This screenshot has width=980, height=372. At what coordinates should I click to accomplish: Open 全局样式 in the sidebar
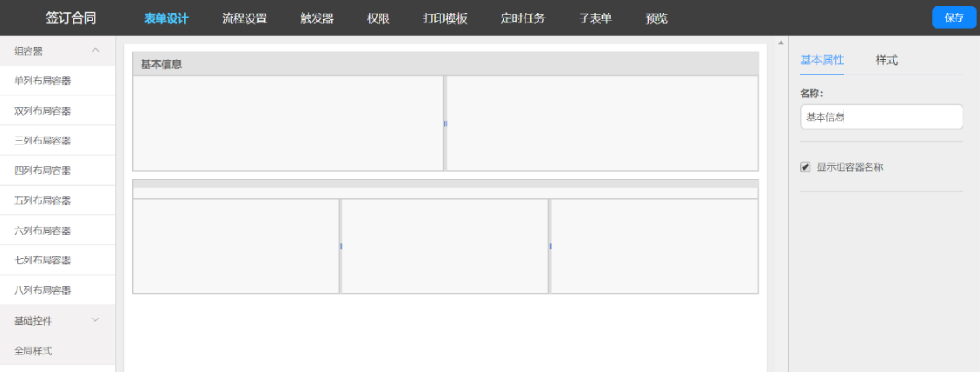(x=33, y=351)
